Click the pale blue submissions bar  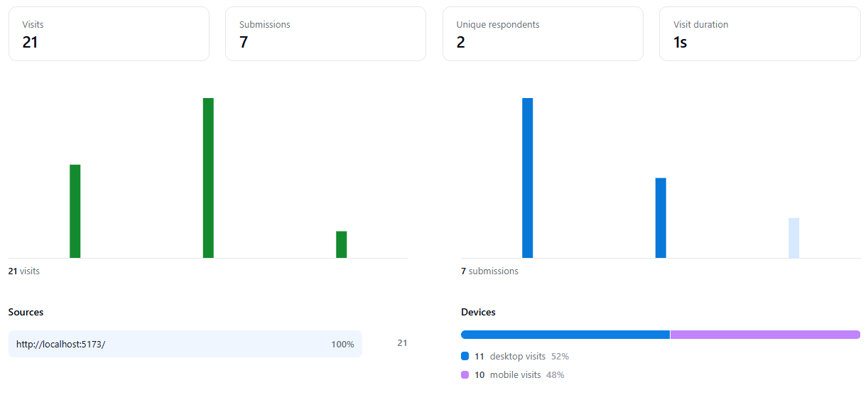(794, 238)
